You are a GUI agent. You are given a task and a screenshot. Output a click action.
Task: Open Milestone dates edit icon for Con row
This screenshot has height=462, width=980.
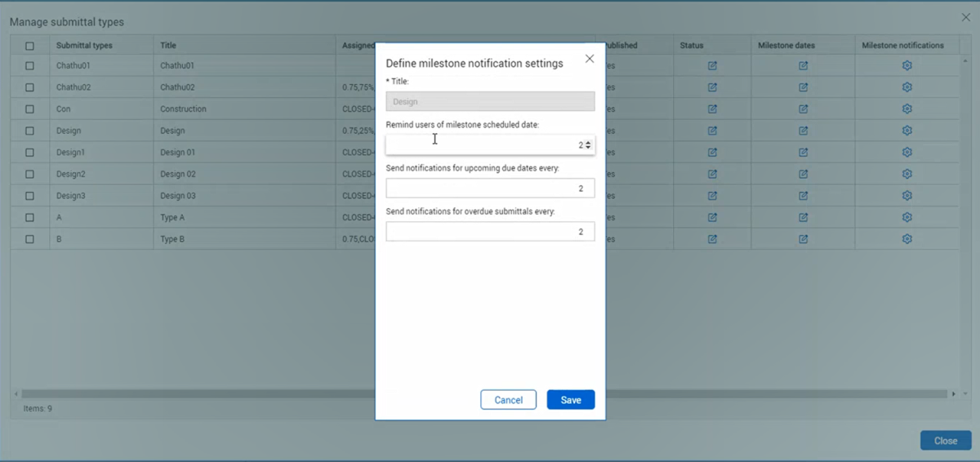click(803, 109)
